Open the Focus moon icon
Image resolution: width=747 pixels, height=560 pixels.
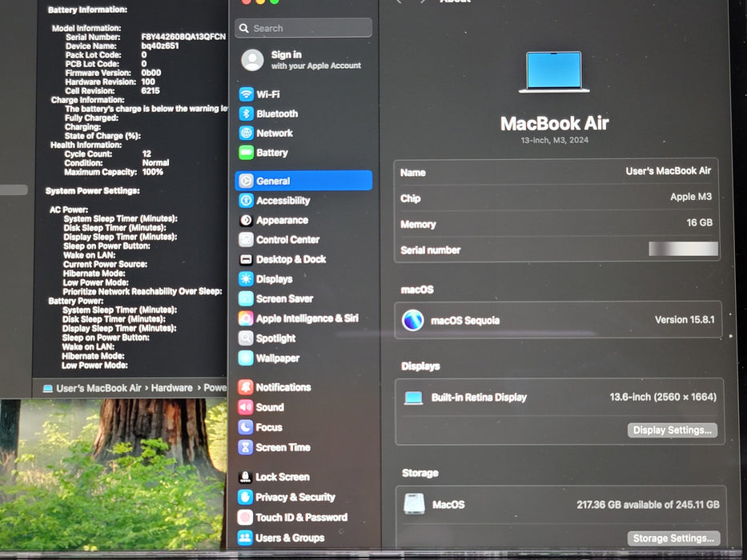point(245,427)
